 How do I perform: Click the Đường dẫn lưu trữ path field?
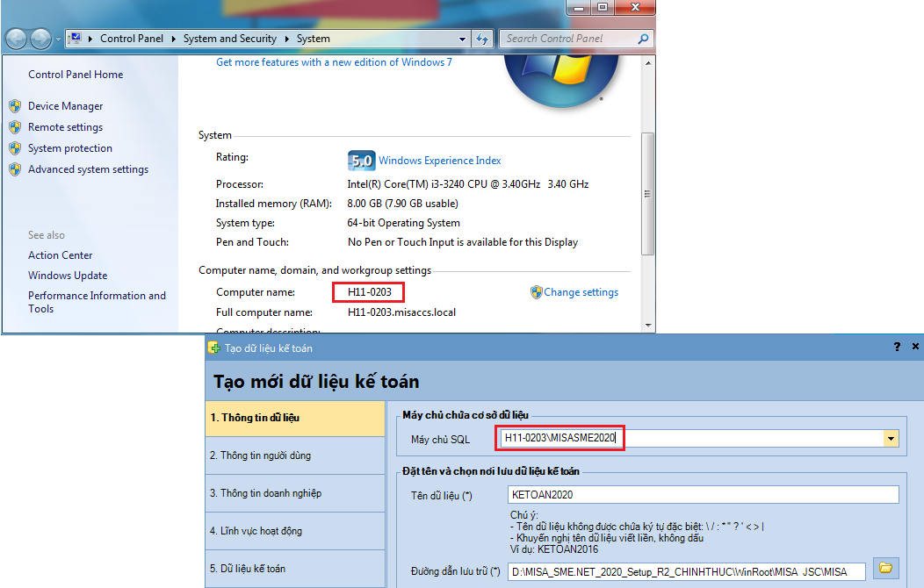click(x=687, y=571)
